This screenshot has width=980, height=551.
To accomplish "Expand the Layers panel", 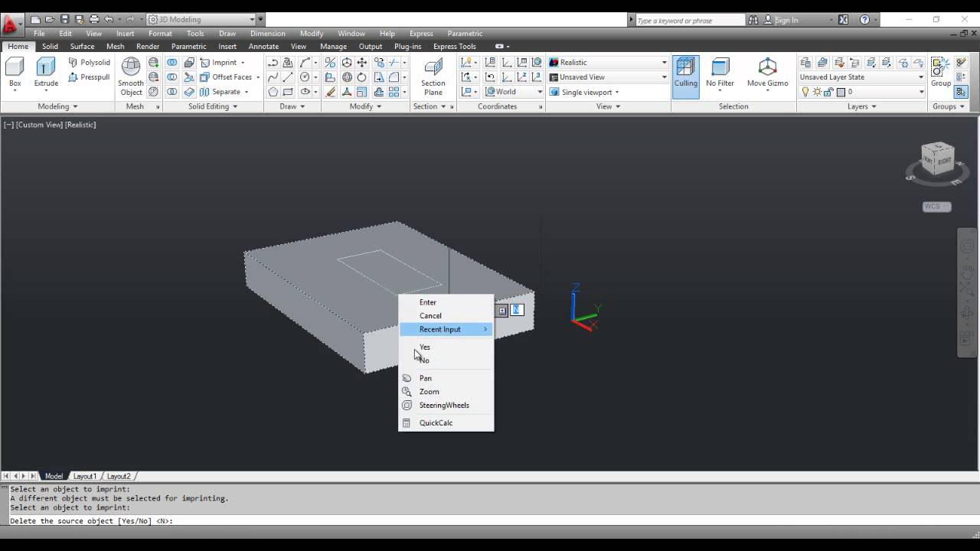I will point(862,106).
